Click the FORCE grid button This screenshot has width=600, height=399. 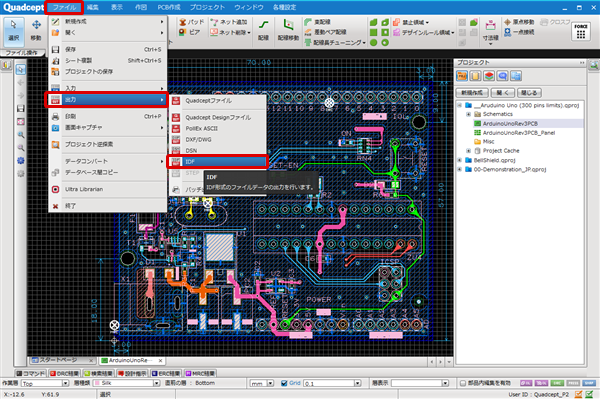tap(580, 31)
